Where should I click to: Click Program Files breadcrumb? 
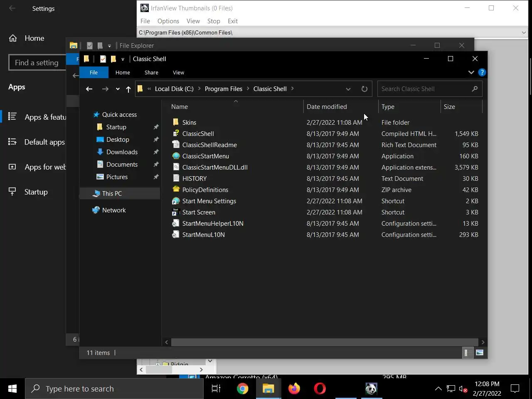click(x=224, y=89)
